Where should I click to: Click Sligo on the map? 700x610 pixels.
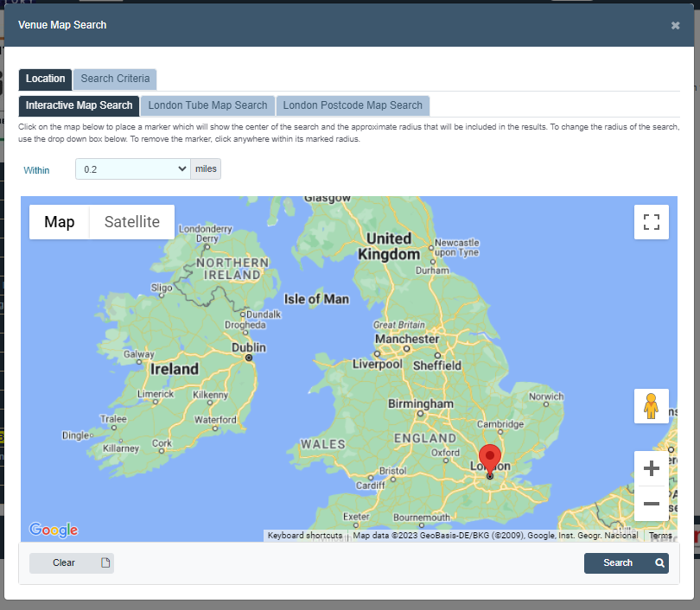point(161,288)
